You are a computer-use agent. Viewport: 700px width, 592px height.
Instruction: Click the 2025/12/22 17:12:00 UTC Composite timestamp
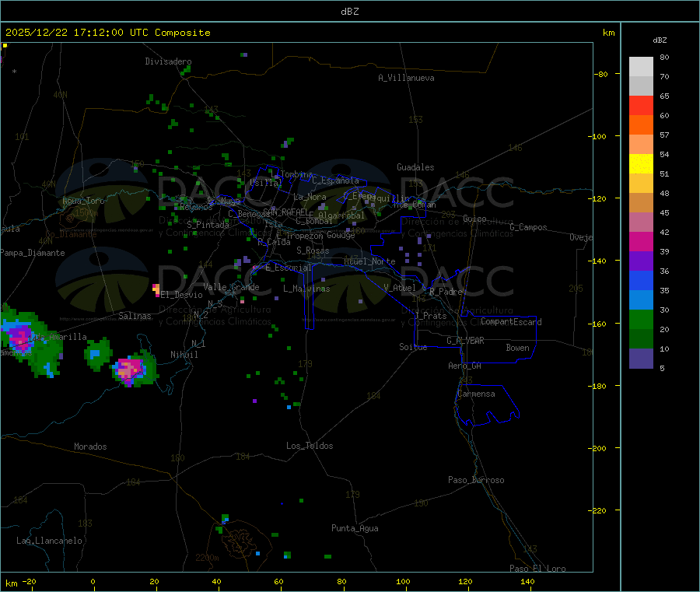tap(107, 33)
